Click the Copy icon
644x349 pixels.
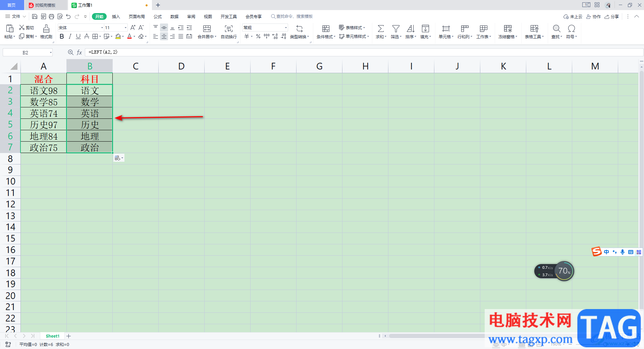tap(22, 36)
